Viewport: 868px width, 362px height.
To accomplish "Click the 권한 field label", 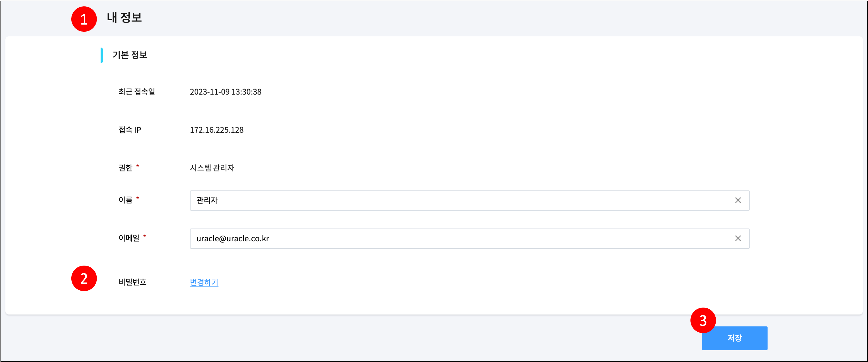I will (126, 168).
